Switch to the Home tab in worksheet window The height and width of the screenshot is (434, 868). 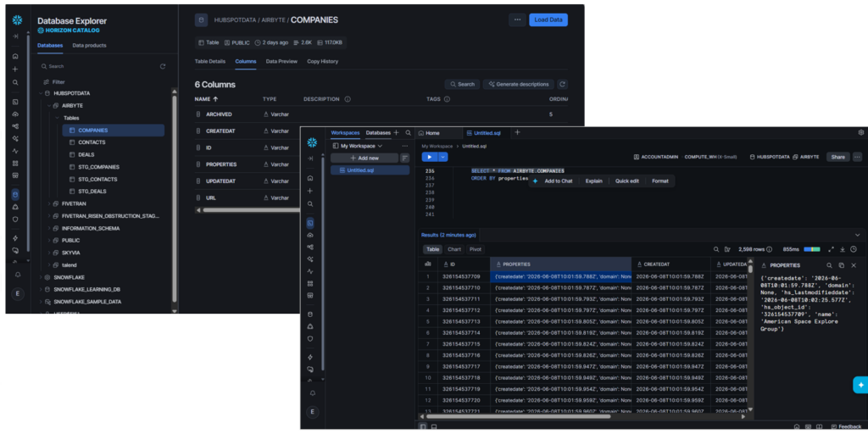429,133
